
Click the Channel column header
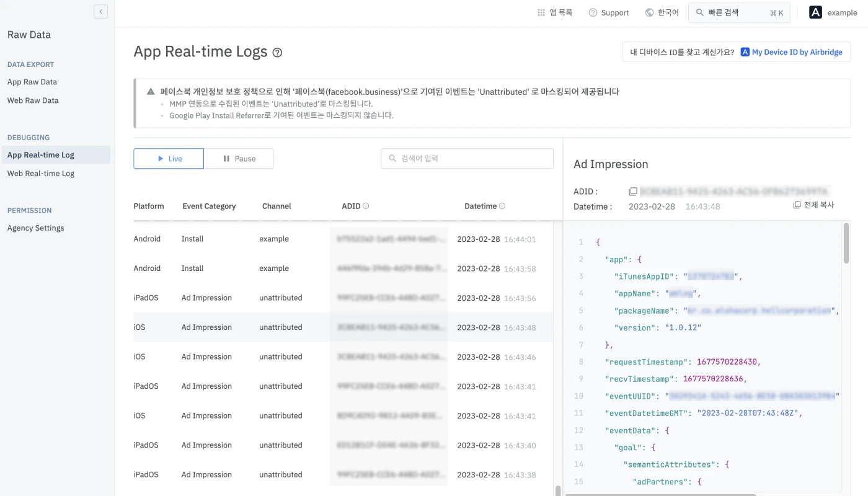click(277, 206)
